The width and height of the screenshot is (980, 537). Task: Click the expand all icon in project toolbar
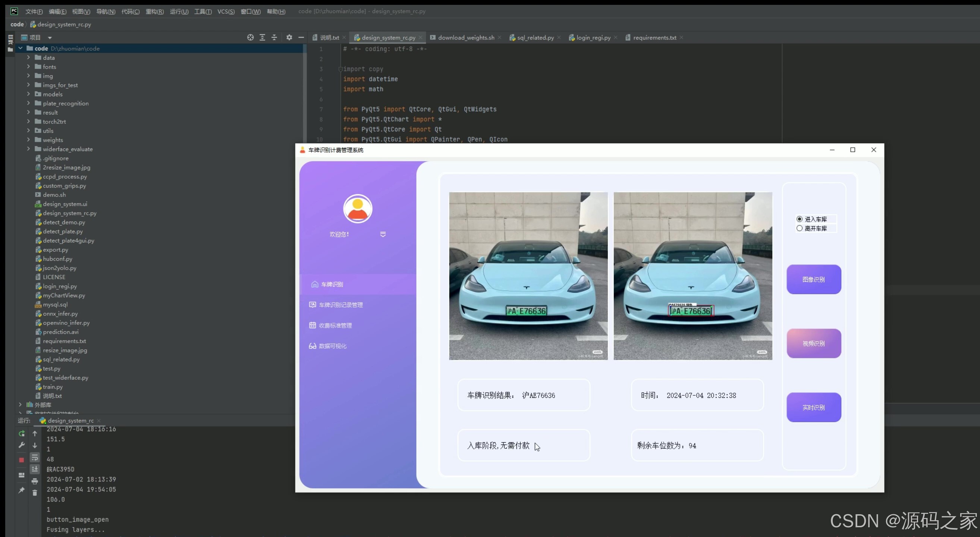[262, 37]
